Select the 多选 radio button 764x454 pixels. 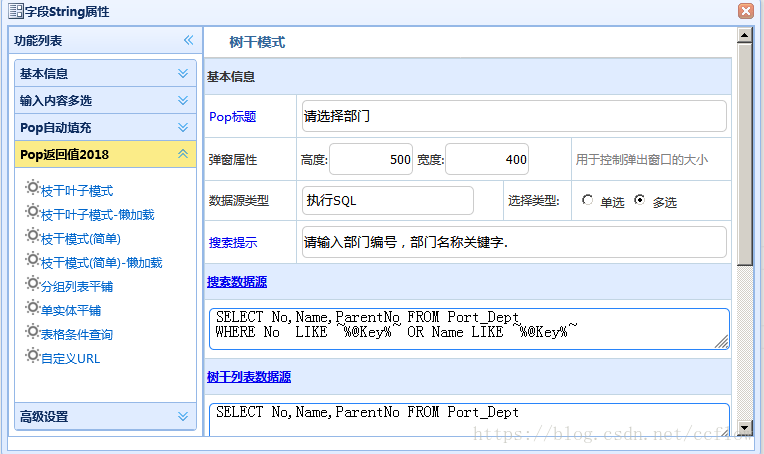(640, 200)
